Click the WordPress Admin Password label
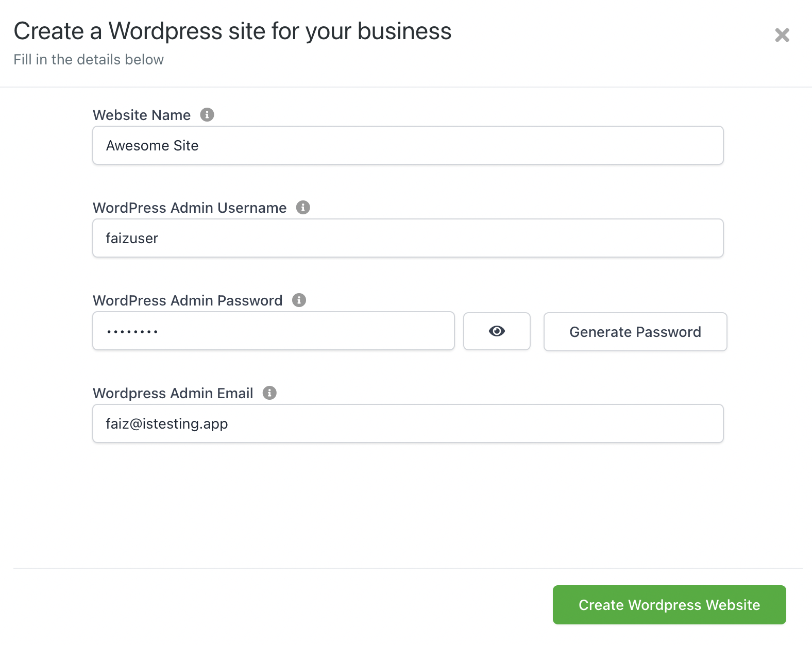This screenshot has width=812, height=645. [x=188, y=300]
